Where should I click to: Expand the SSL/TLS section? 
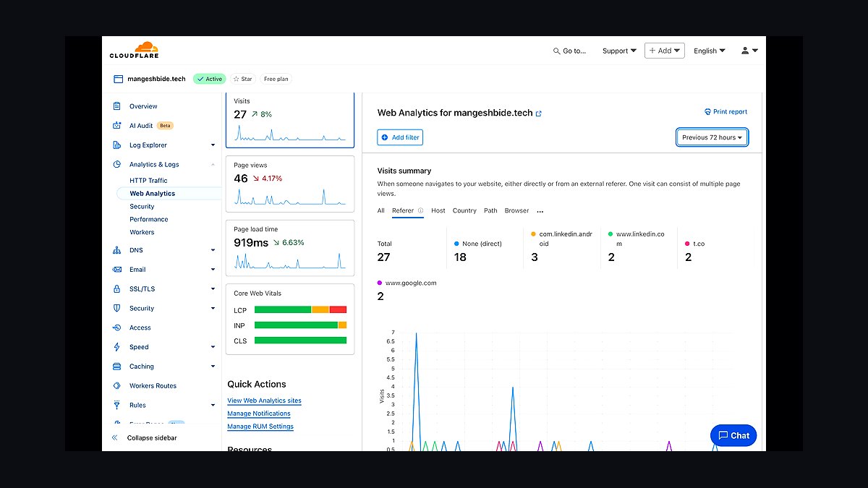click(x=213, y=289)
